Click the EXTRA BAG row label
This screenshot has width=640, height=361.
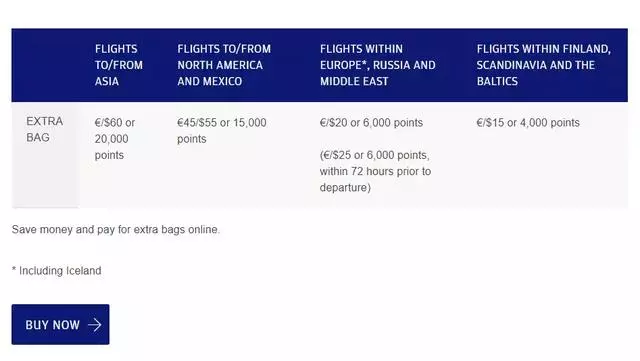44,129
